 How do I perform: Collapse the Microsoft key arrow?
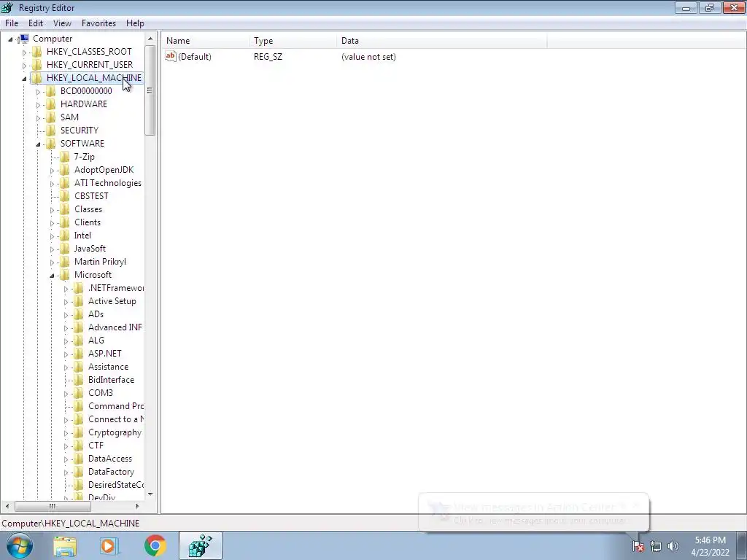point(52,276)
